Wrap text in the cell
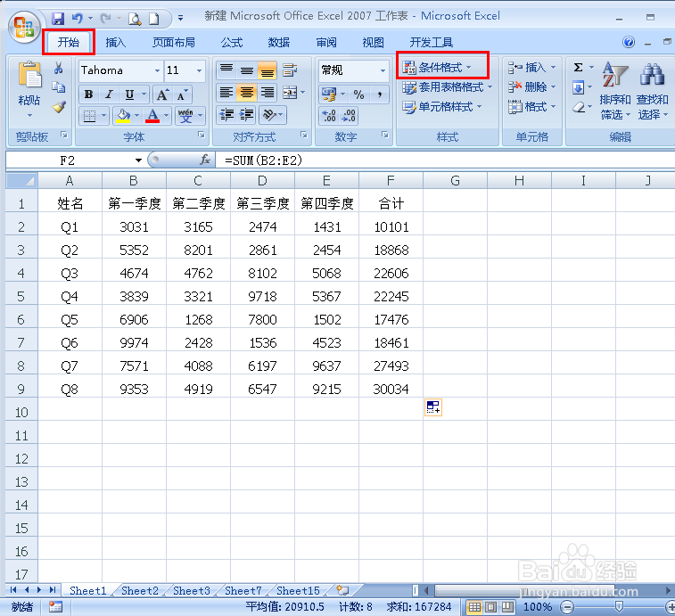675x616 pixels. [x=290, y=70]
